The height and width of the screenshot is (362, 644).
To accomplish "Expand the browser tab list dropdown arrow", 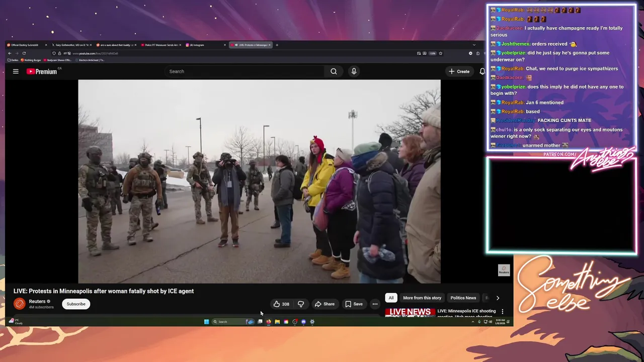I will [x=473, y=45].
